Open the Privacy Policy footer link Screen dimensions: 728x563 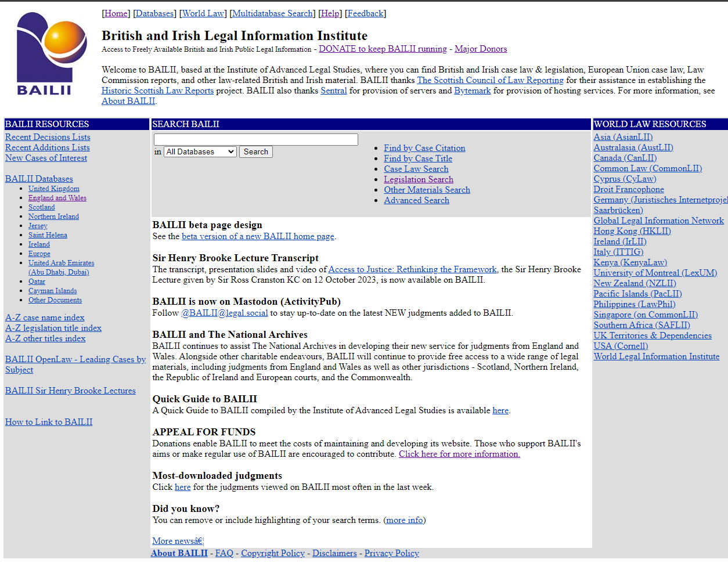[x=391, y=554]
